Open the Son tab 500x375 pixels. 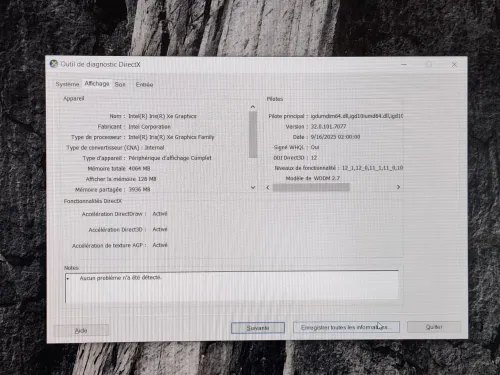(x=120, y=84)
